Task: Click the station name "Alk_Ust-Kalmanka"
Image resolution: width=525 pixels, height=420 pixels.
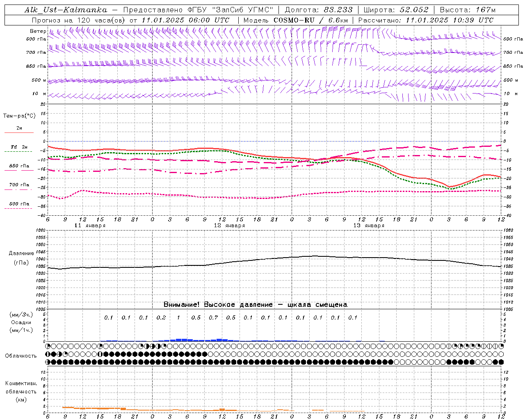Action: pyautogui.click(x=66, y=10)
